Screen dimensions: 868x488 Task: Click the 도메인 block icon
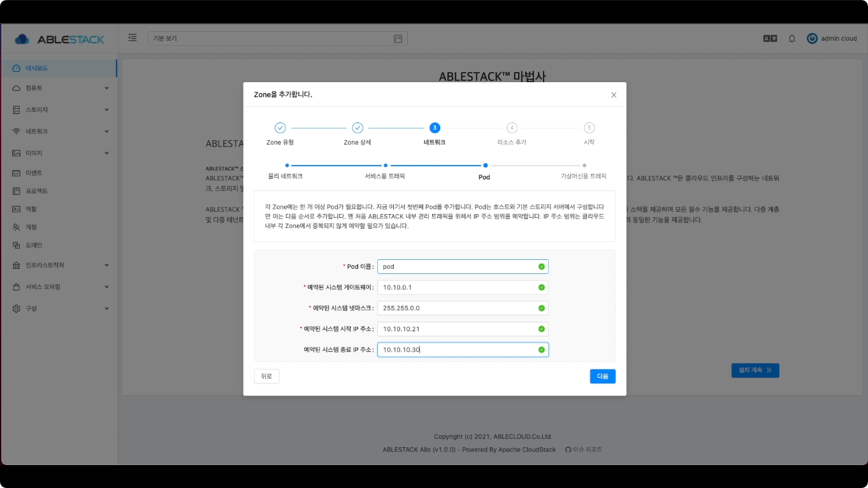pos(17,245)
